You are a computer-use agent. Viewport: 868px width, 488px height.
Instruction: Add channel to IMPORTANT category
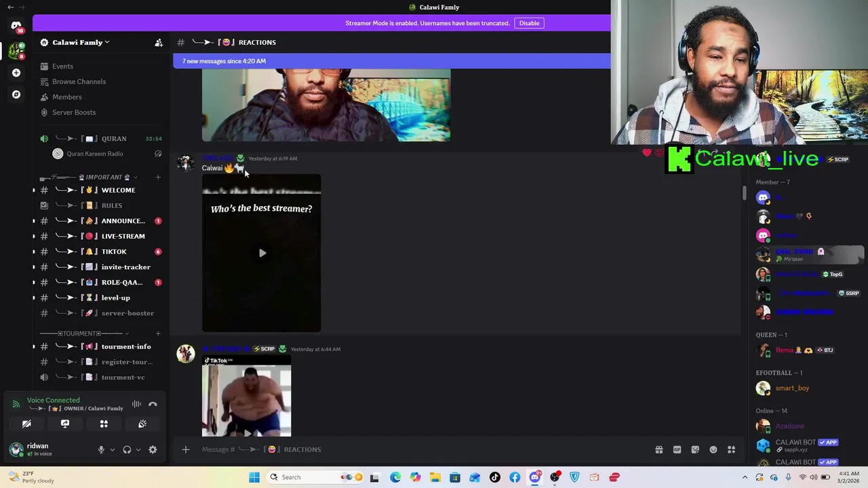(158, 178)
